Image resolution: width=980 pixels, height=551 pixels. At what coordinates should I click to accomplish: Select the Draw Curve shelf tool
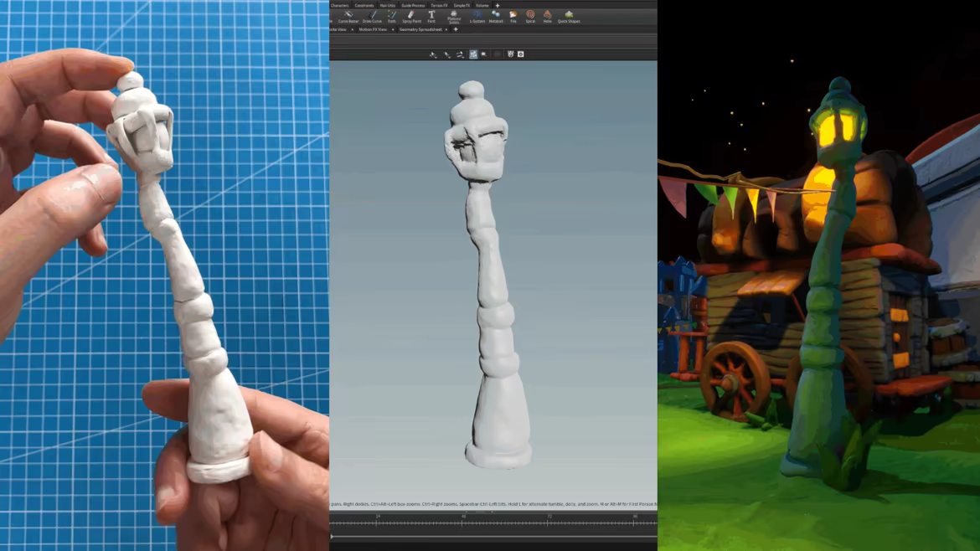point(372,16)
